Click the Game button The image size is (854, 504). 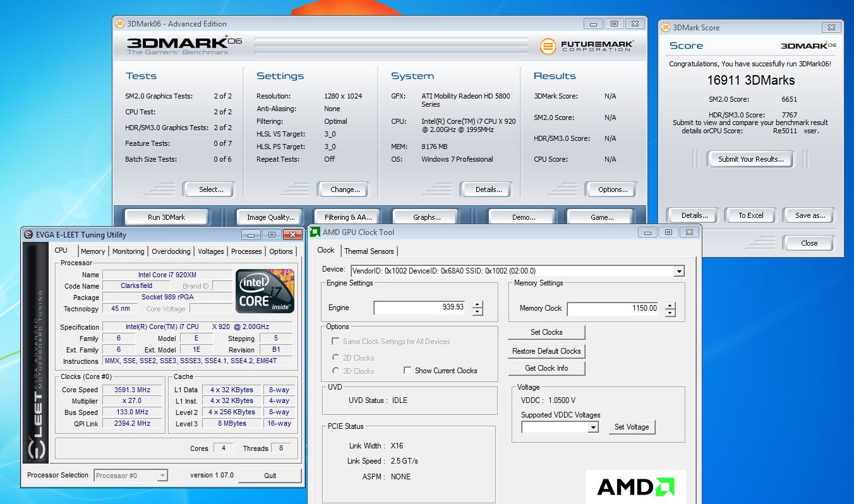tap(602, 217)
